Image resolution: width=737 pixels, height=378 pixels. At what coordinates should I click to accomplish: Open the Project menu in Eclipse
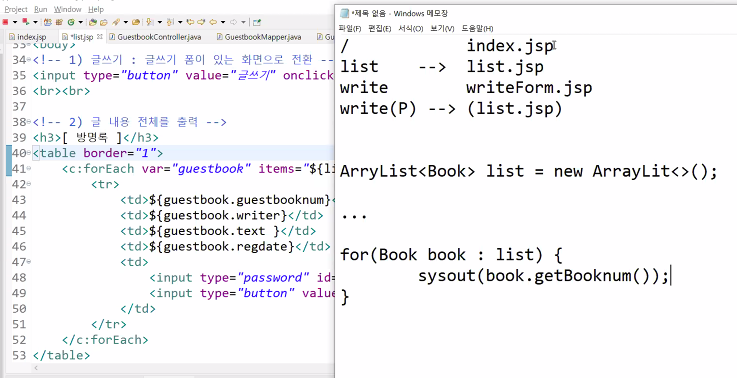[16, 9]
